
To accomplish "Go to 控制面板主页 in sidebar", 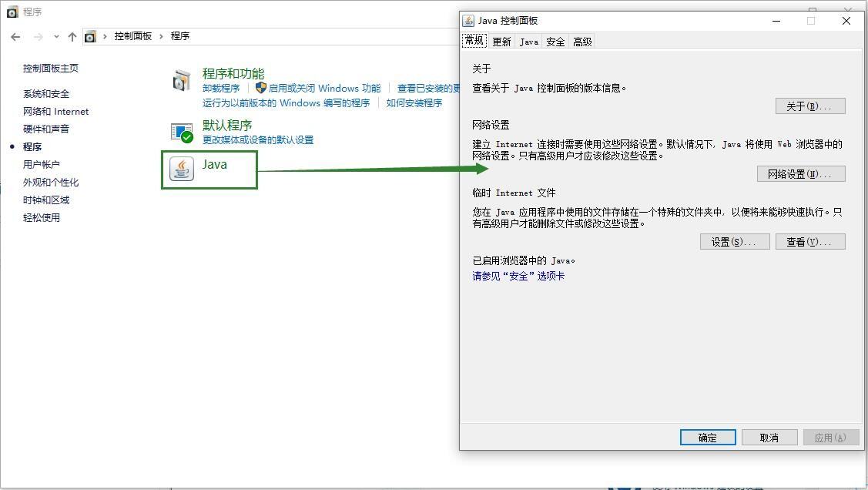I will click(51, 69).
